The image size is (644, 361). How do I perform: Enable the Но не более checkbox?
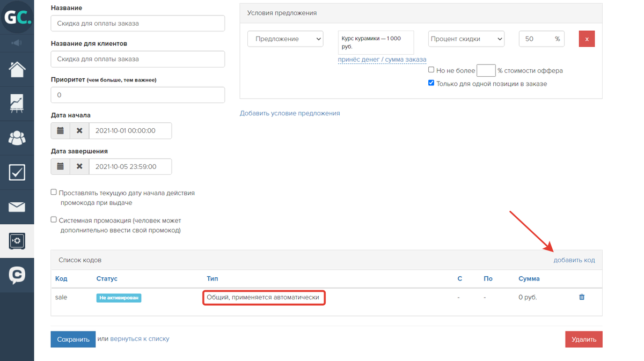(431, 70)
